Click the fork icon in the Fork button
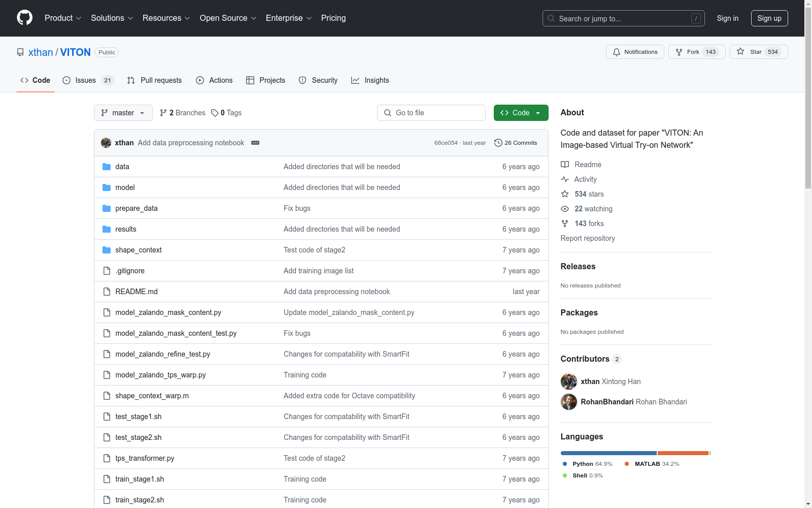Viewport: 812px width, 508px height. pos(679,52)
